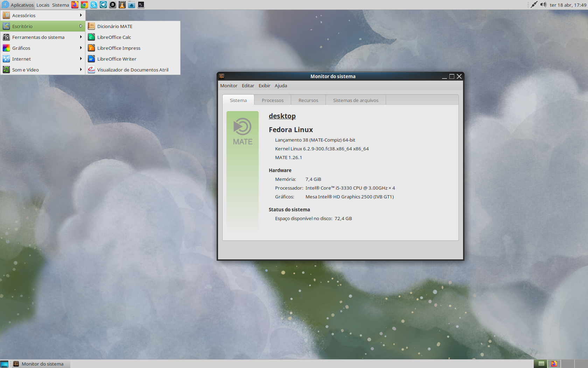
Task: Click 'Lançamento 38 (MATE-Compiz) 64-bit' text
Action: coord(315,140)
